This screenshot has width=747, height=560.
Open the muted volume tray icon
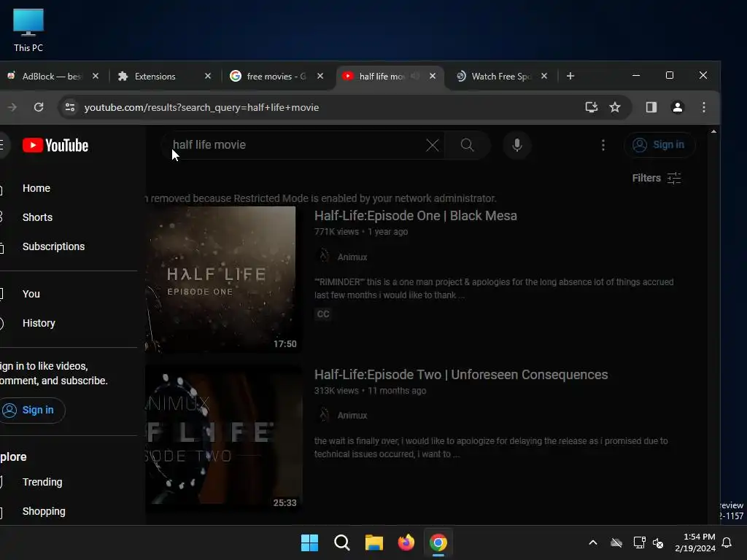pyautogui.click(x=658, y=542)
